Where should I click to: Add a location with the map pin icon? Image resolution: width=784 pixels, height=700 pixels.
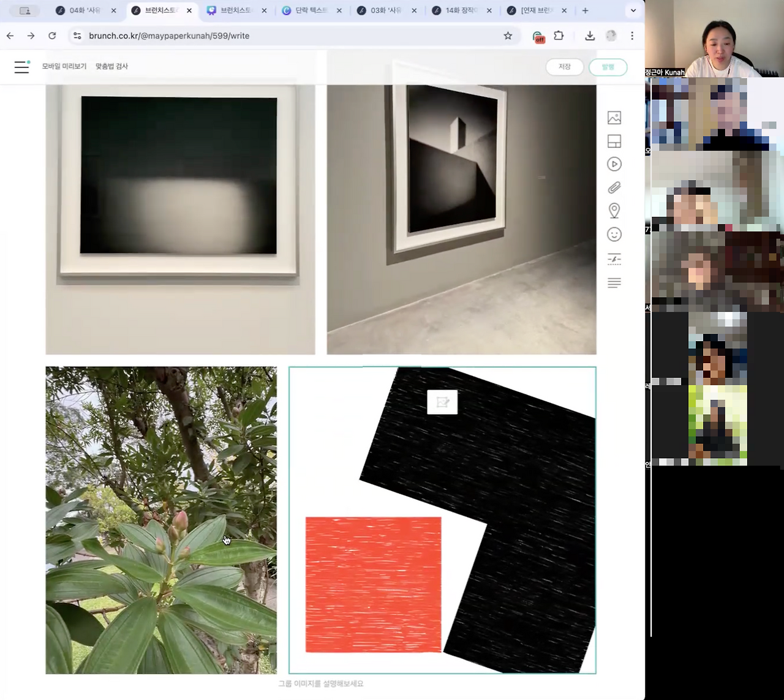(614, 211)
